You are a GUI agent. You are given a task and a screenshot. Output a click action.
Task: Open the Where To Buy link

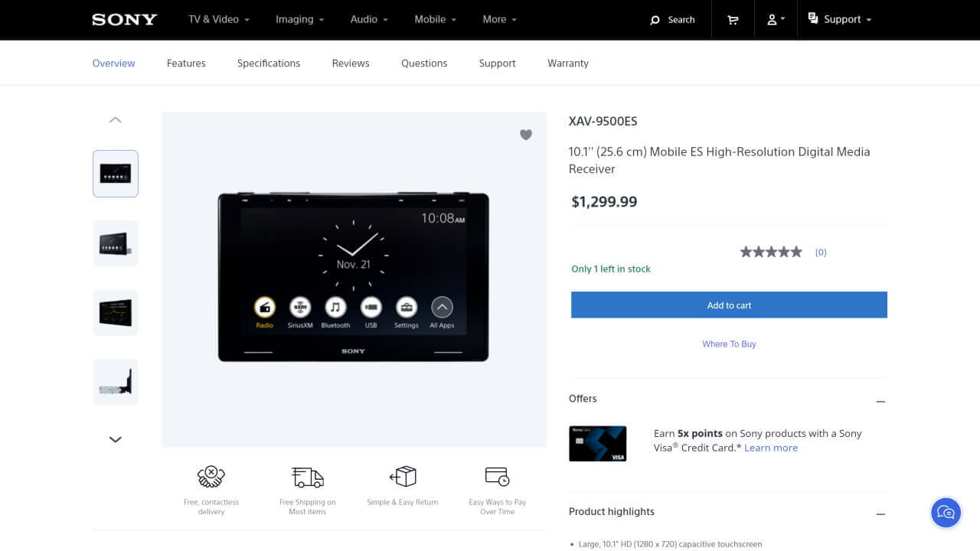(x=729, y=344)
